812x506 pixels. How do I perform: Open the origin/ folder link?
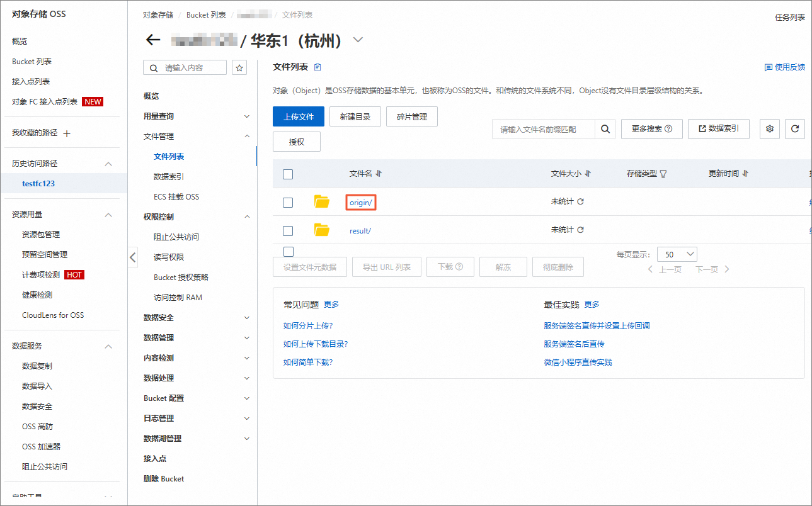[362, 203]
